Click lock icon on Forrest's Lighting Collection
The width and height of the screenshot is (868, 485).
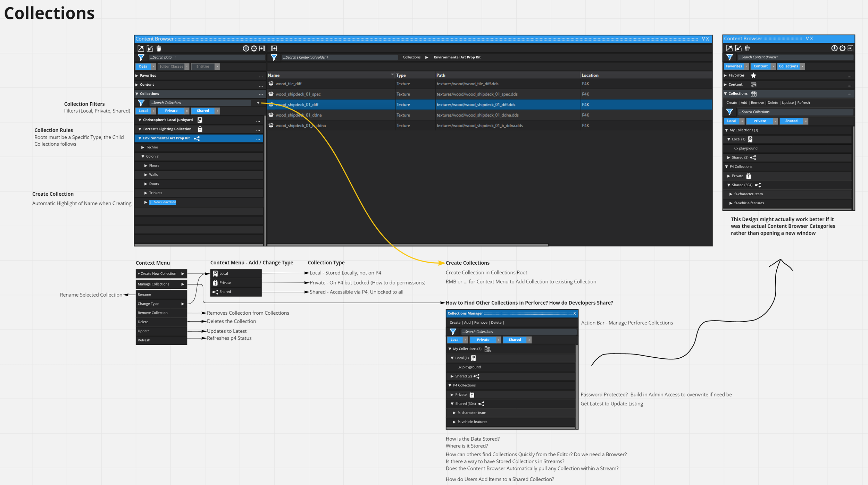coord(200,129)
